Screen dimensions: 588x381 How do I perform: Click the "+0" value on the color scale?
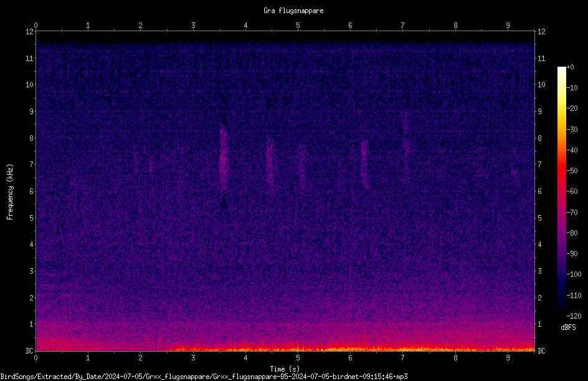570,67
